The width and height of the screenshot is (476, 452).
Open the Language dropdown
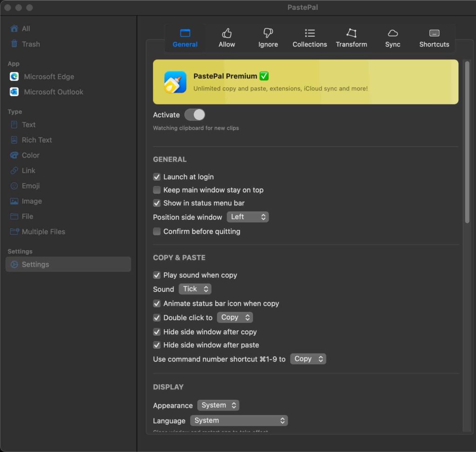(239, 420)
